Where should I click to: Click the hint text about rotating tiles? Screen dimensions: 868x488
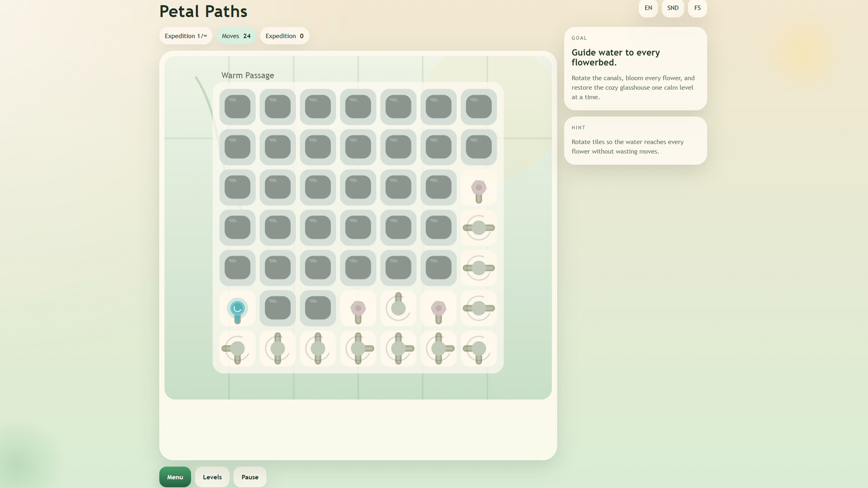click(x=628, y=147)
